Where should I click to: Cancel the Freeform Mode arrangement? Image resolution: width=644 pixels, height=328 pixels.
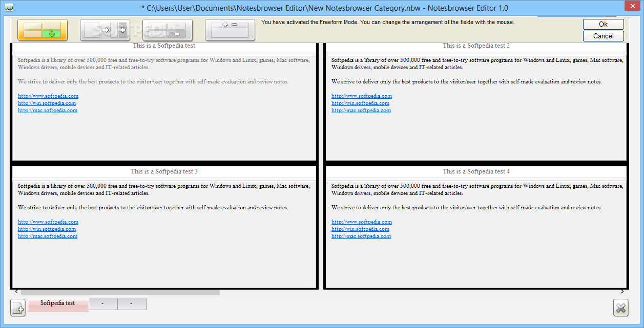coord(603,36)
